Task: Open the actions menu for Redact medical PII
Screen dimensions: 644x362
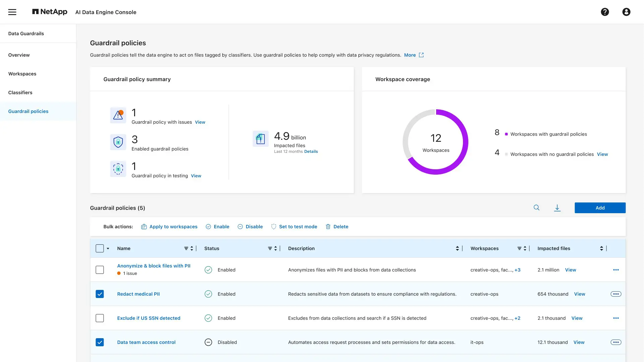Action: point(616,294)
